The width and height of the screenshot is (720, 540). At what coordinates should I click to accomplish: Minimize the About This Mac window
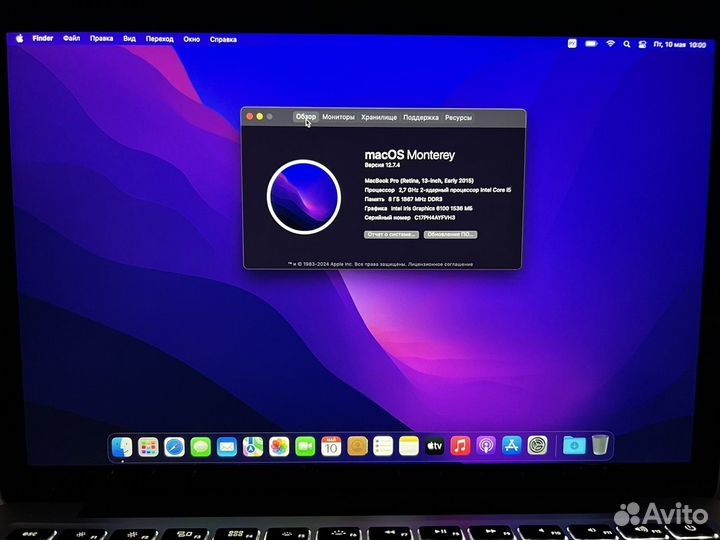[x=260, y=116]
